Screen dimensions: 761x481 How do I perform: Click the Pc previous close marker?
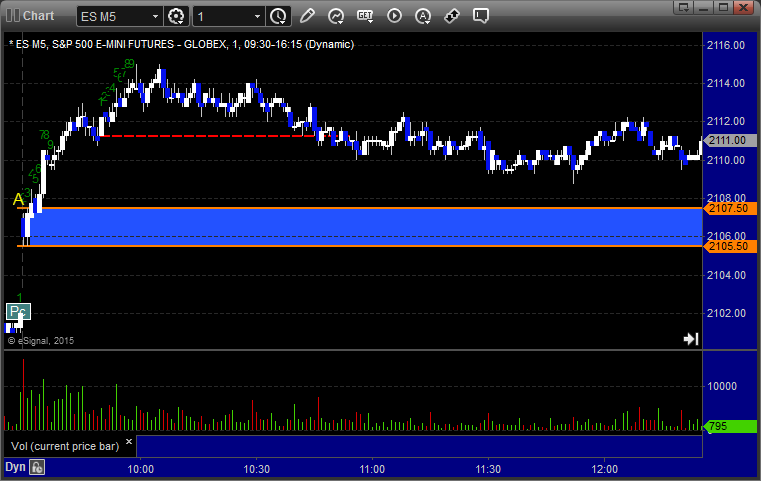tap(19, 311)
